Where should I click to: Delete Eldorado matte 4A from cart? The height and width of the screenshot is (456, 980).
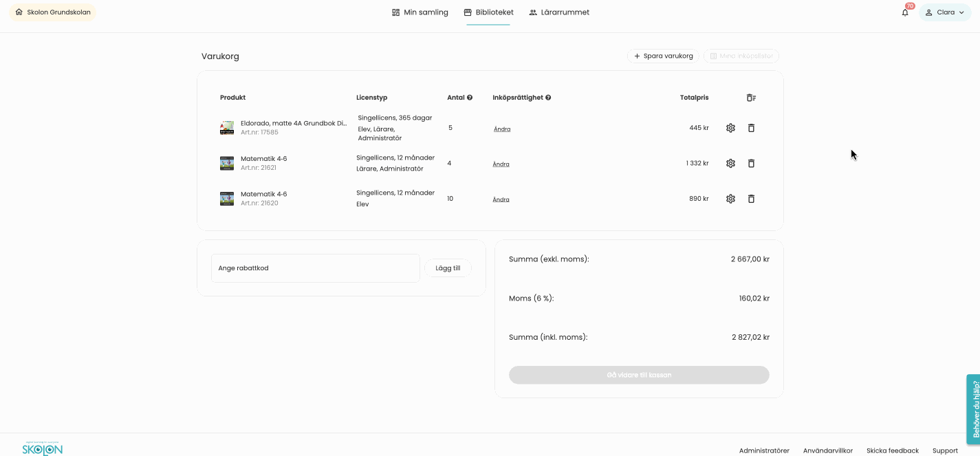pos(751,128)
